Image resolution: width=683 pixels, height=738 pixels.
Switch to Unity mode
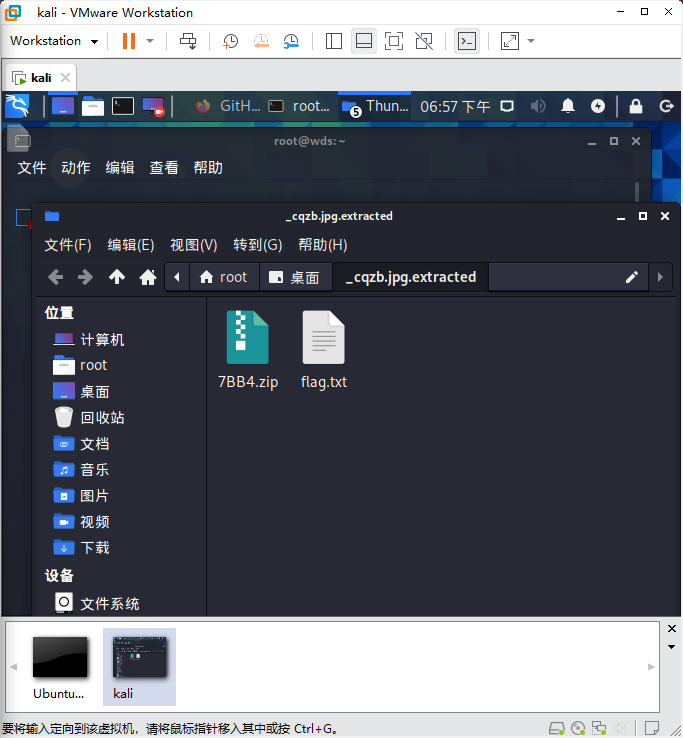click(424, 41)
